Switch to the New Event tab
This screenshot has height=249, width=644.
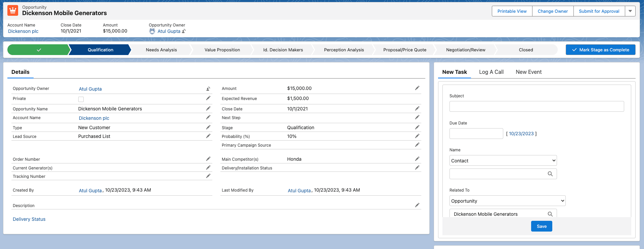[x=529, y=72]
